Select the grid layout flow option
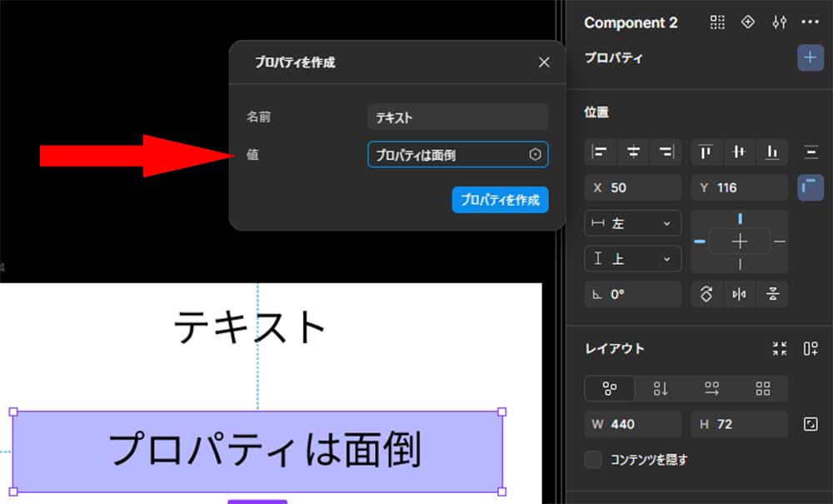Image resolution: width=833 pixels, height=504 pixels. [x=762, y=388]
